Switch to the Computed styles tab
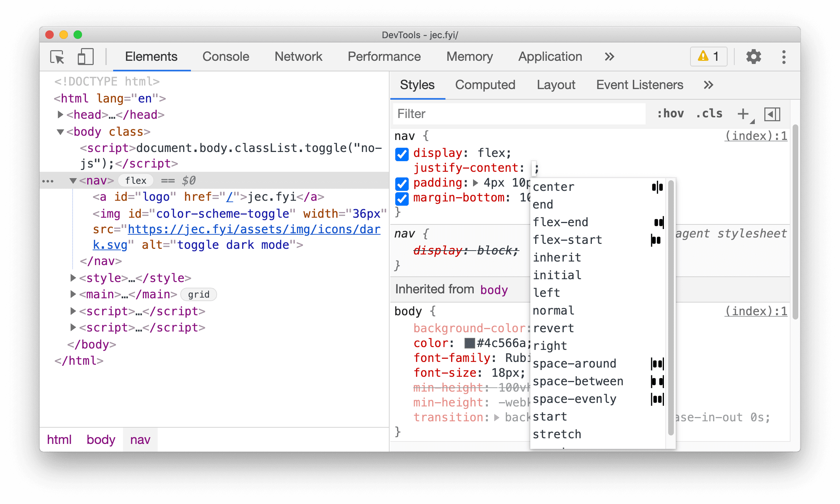The height and width of the screenshot is (504, 840). click(485, 84)
